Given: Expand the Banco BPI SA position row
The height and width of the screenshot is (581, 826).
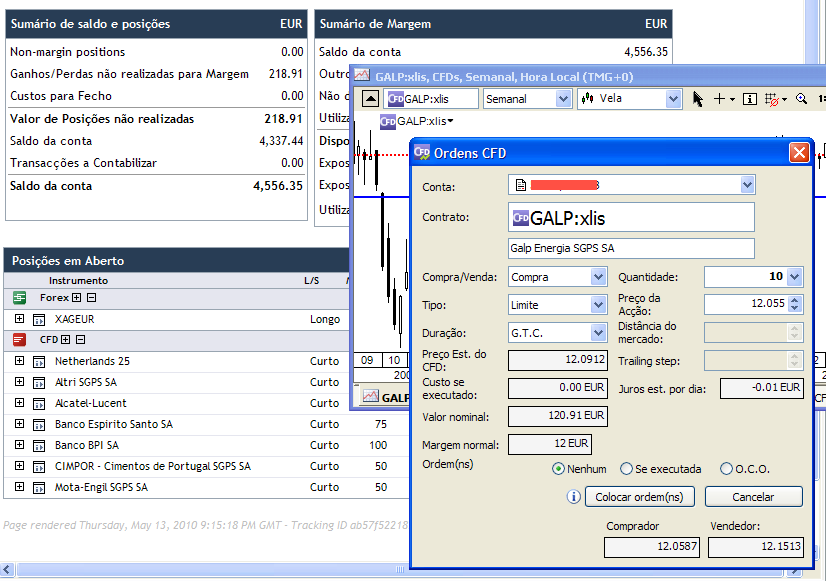Looking at the screenshot, I should [19, 445].
